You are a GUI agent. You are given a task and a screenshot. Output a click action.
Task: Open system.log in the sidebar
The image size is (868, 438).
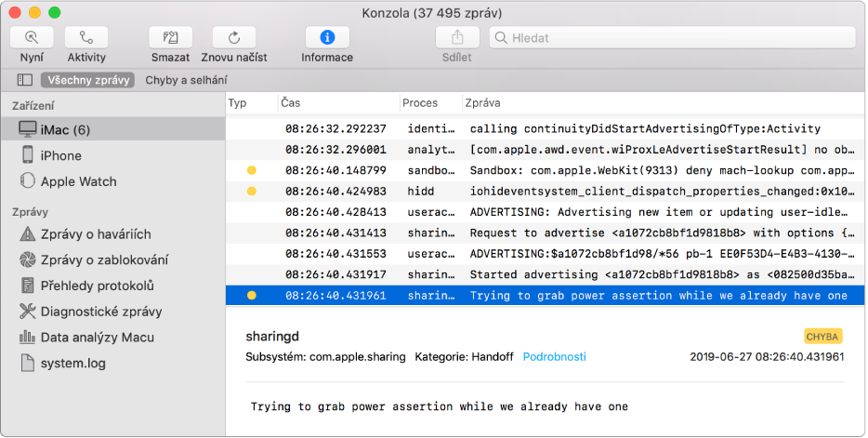(113, 364)
